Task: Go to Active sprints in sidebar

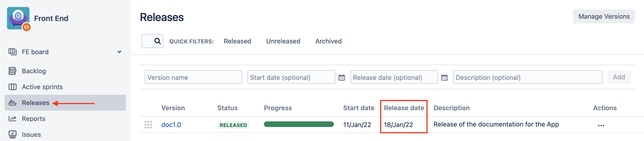Action: (x=42, y=87)
